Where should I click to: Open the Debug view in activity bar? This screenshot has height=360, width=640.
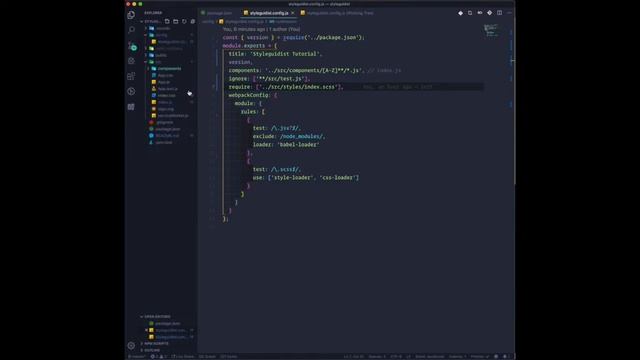click(131, 61)
